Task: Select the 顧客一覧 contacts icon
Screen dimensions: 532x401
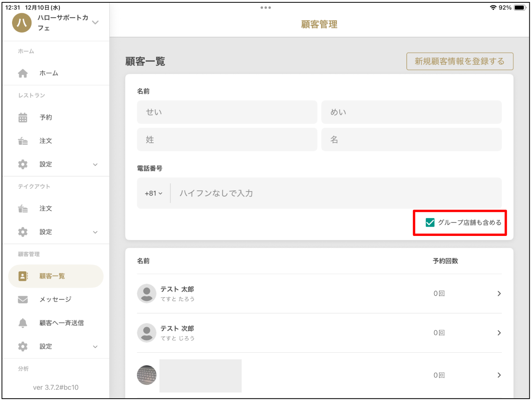Action: tap(23, 276)
